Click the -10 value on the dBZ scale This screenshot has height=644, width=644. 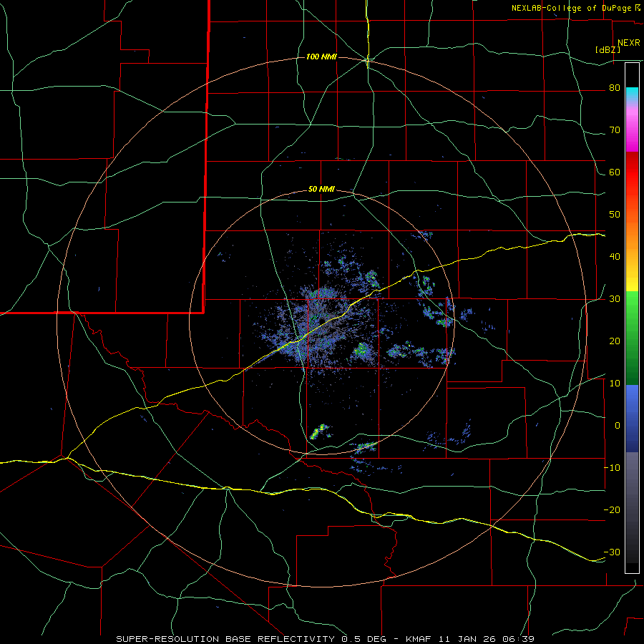coord(612,468)
